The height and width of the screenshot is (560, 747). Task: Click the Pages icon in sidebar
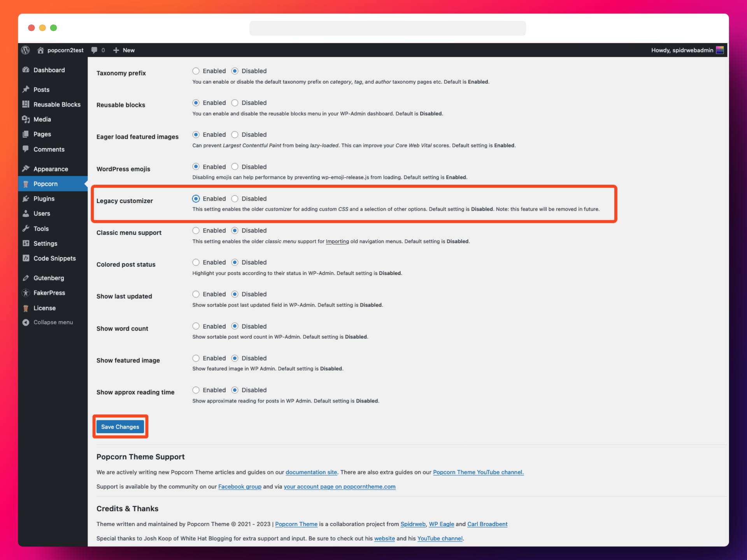pyautogui.click(x=26, y=134)
